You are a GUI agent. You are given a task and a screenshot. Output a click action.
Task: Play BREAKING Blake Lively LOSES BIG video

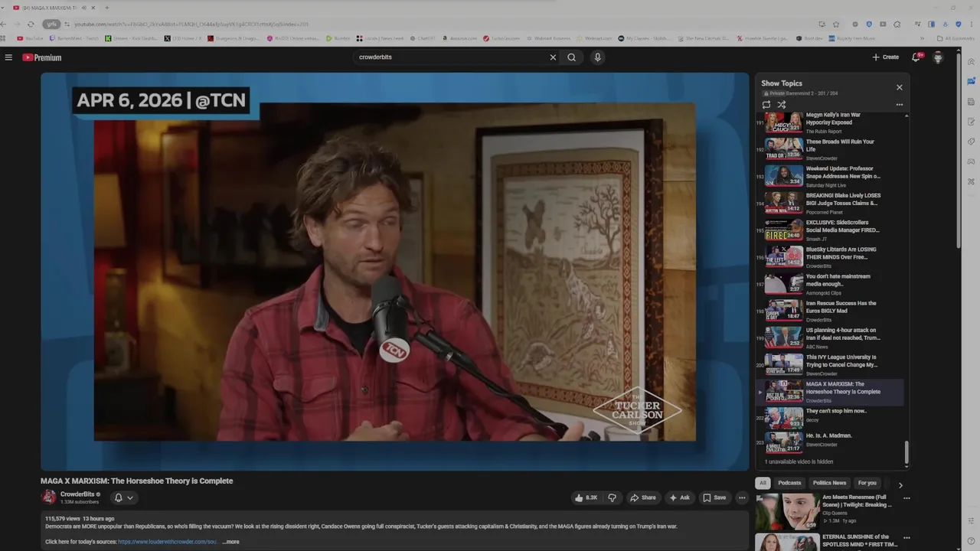tap(830, 203)
